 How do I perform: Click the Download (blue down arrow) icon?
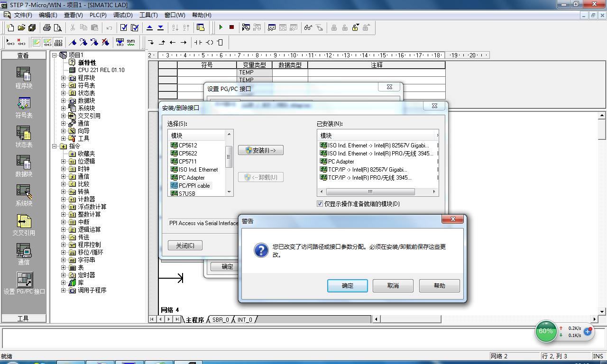[160, 27]
